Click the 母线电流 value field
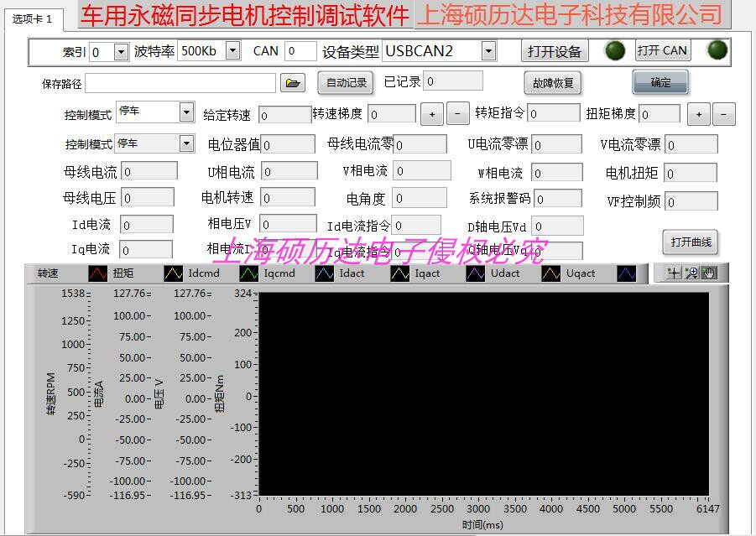Viewport: 756px width, 536px height. 149,171
